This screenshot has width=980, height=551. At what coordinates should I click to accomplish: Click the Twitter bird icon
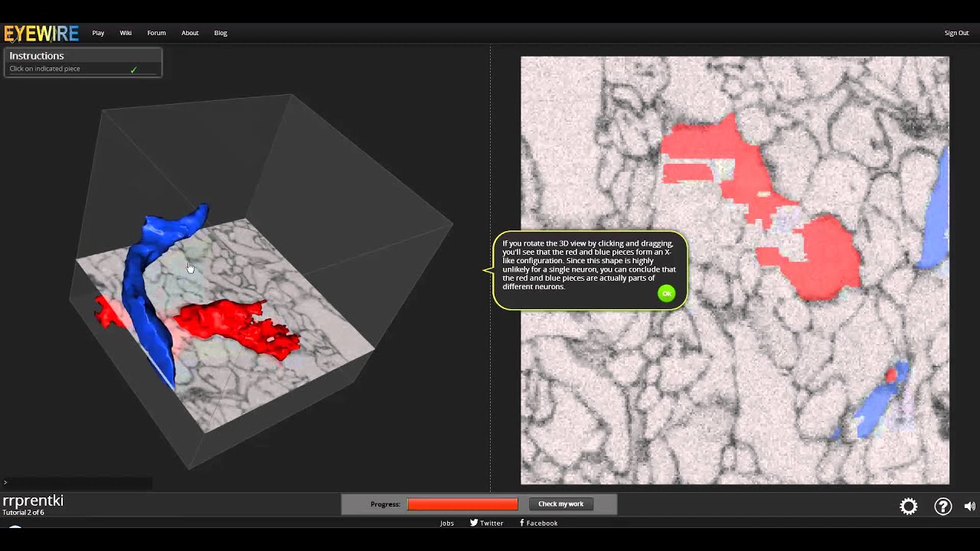[x=474, y=523]
